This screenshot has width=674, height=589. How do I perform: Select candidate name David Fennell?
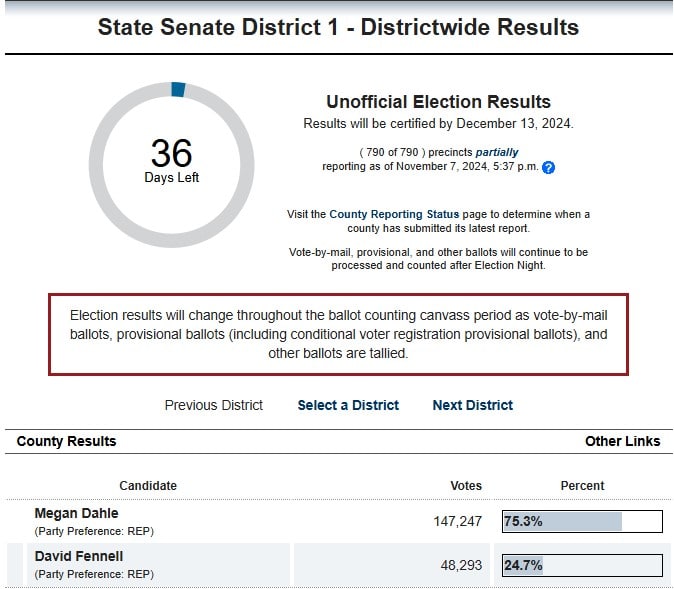pos(79,556)
